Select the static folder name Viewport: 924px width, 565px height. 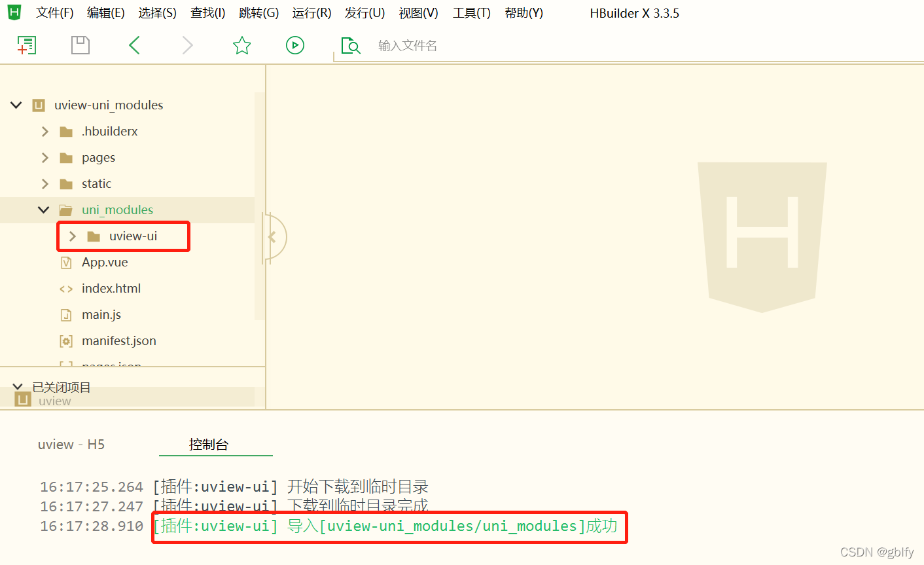tap(97, 184)
